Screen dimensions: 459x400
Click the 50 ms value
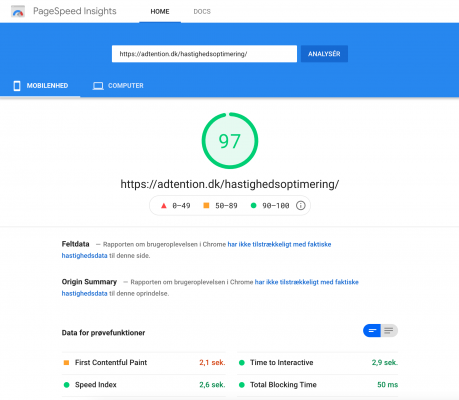[387, 385]
